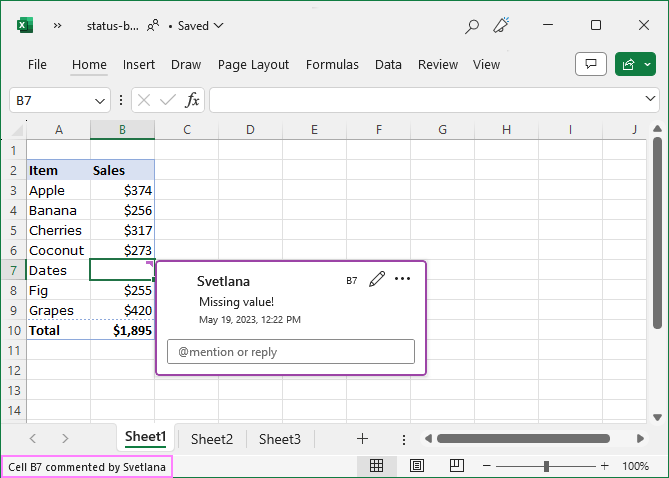Viewport: 669px width, 478px height.
Task: Open the Comments pane icon
Action: coord(591,64)
